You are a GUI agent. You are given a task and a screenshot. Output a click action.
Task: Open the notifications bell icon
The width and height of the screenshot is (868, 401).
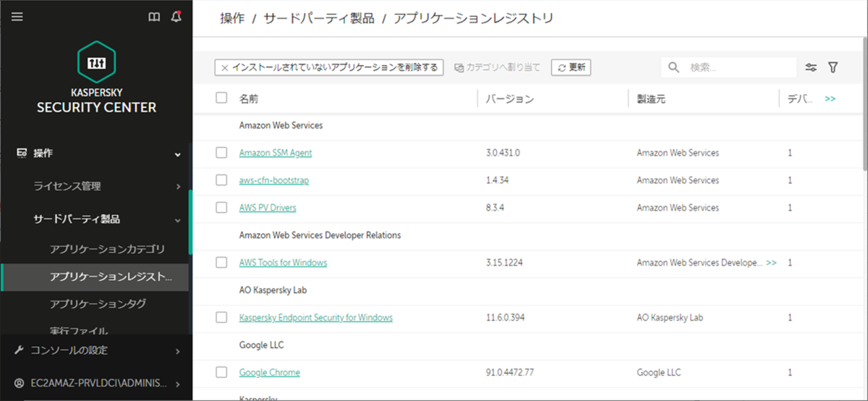tap(176, 17)
